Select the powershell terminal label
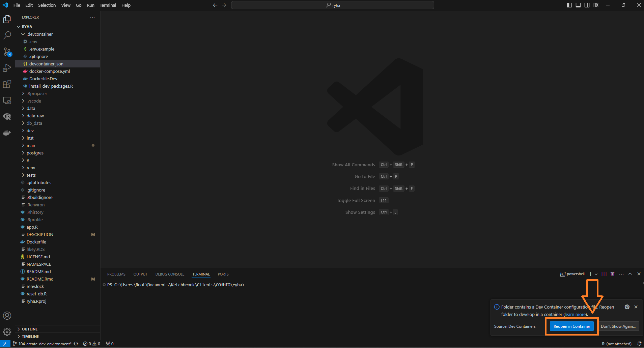Image resolution: width=644 pixels, height=348 pixels. [x=572, y=274]
